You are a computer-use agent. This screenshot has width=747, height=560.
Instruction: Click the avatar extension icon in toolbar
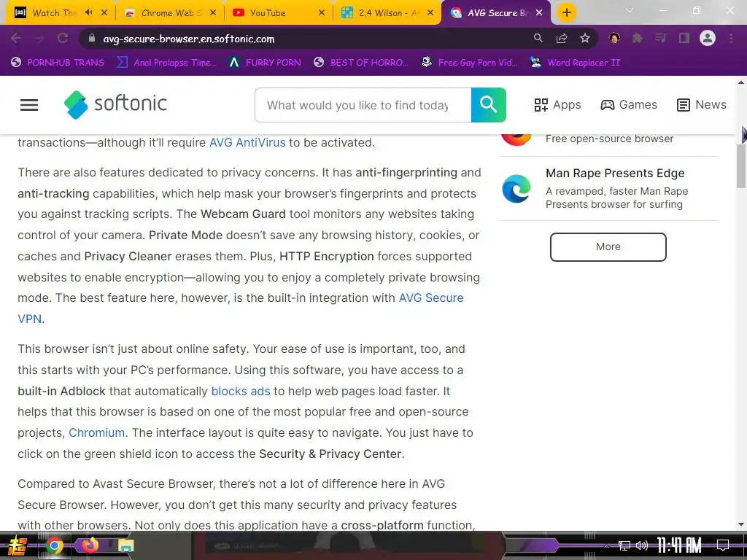pyautogui.click(x=614, y=38)
